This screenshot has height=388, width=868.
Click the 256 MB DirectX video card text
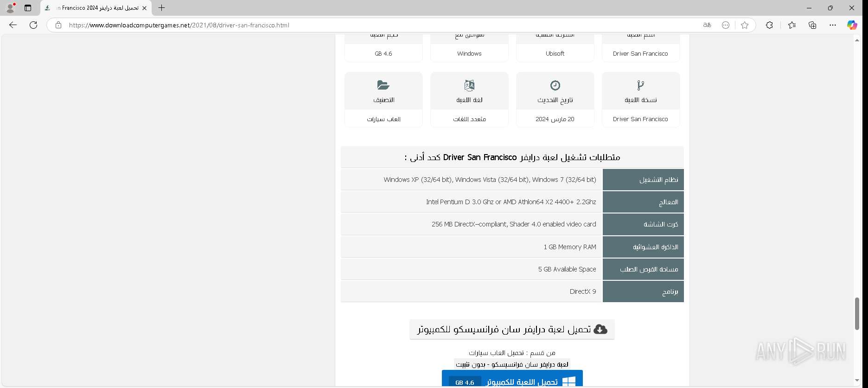(514, 224)
